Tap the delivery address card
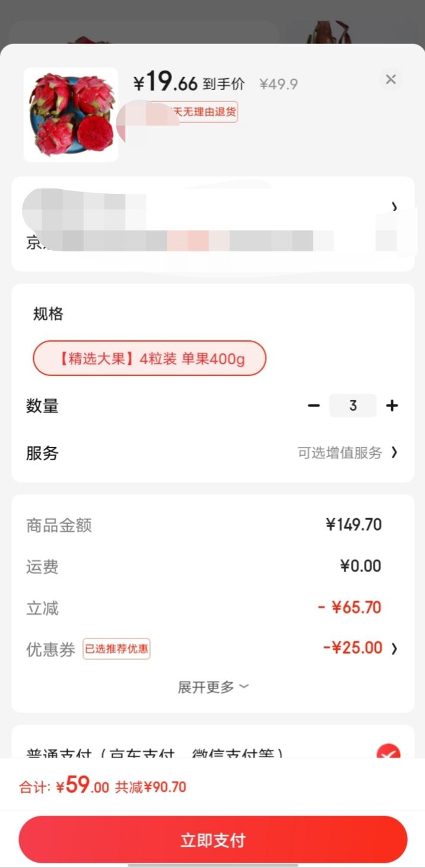The image size is (425, 868). (213, 224)
